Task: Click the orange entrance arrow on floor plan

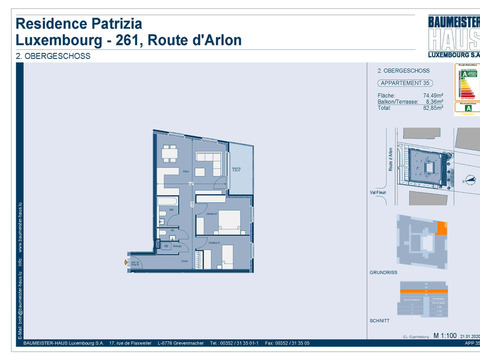Action: [126, 262]
